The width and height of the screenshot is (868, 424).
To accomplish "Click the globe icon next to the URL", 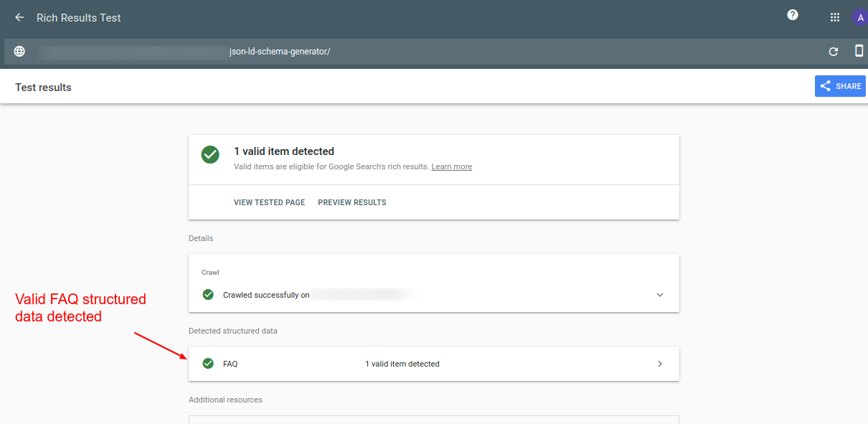I will click(x=19, y=51).
